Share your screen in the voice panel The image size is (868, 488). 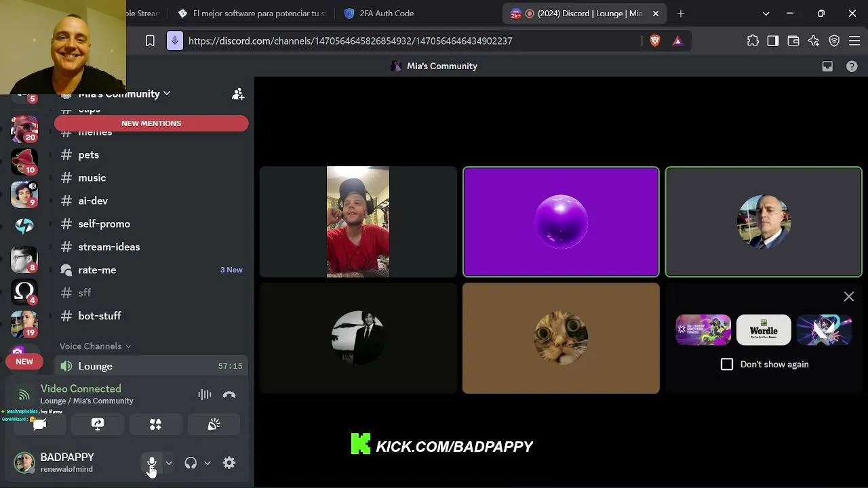(x=98, y=424)
